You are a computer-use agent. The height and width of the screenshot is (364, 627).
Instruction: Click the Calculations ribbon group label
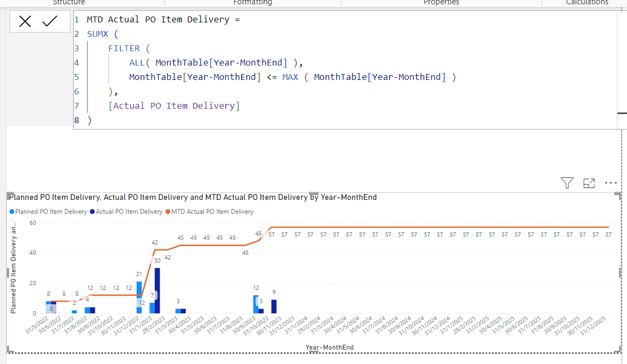[587, 2]
